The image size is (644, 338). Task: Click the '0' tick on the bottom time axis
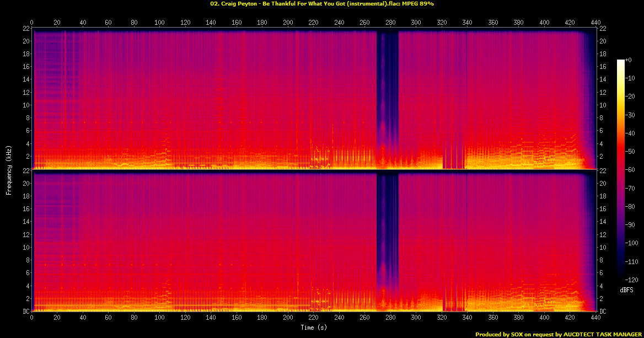point(31,318)
